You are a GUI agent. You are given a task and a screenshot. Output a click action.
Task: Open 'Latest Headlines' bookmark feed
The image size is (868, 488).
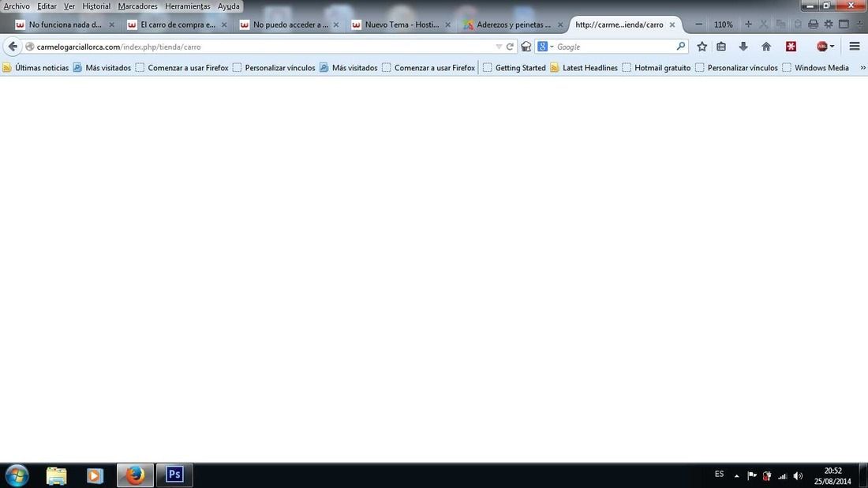point(584,68)
